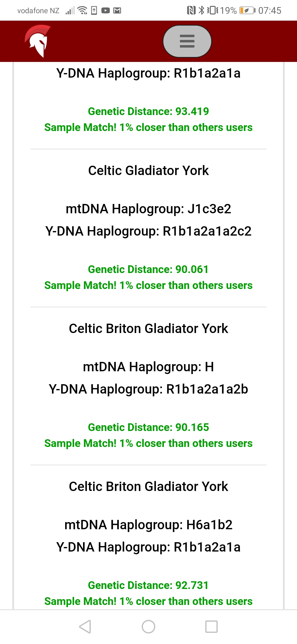Viewport: 297px width, 644px height.
Task: Tap Y-DNA Haplogroup R1b1a2a1a2b line
Action: point(148,389)
